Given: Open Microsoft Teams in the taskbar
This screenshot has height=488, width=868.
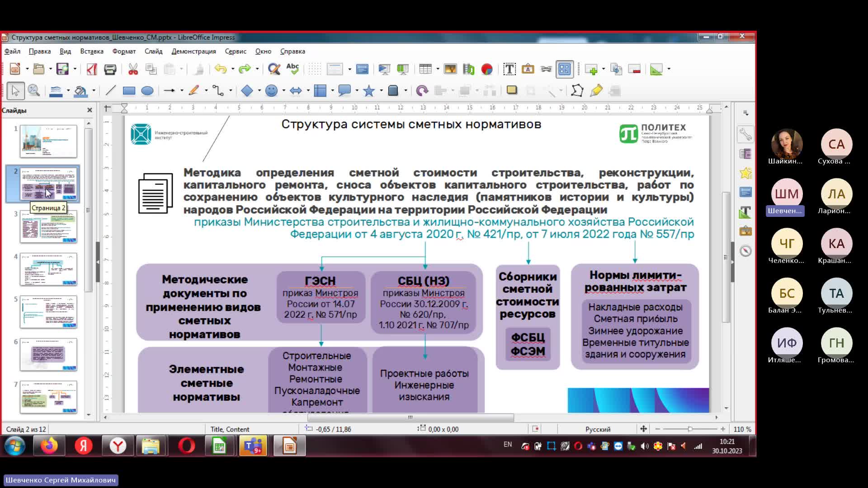Looking at the screenshot, I should click(x=253, y=446).
